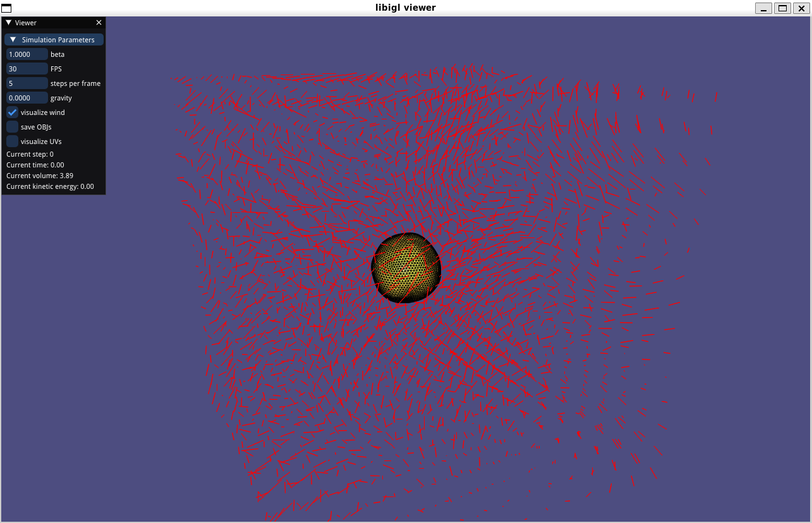Maximize the libigl viewer window

point(782,8)
